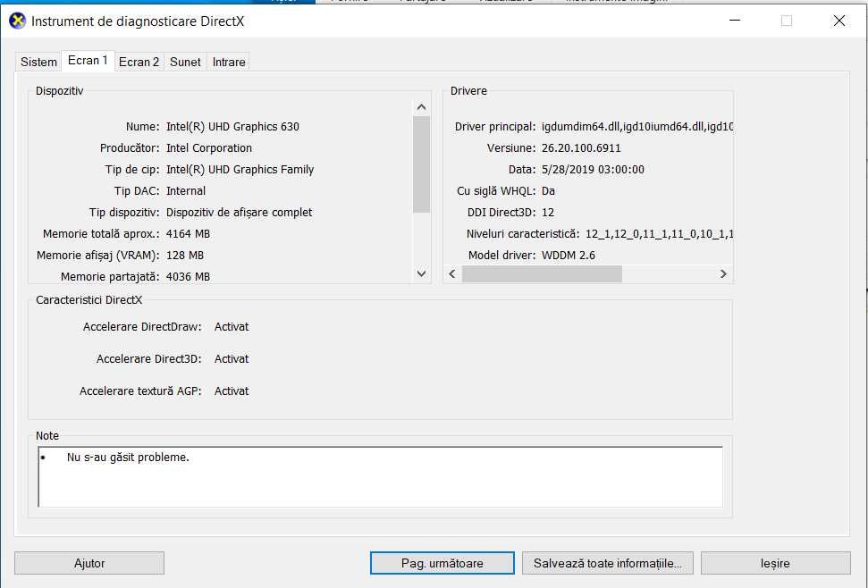Screen dimensions: 868x588
Task: Click Dispozitiv list scroll down arrow
Action: pos(421,273)
